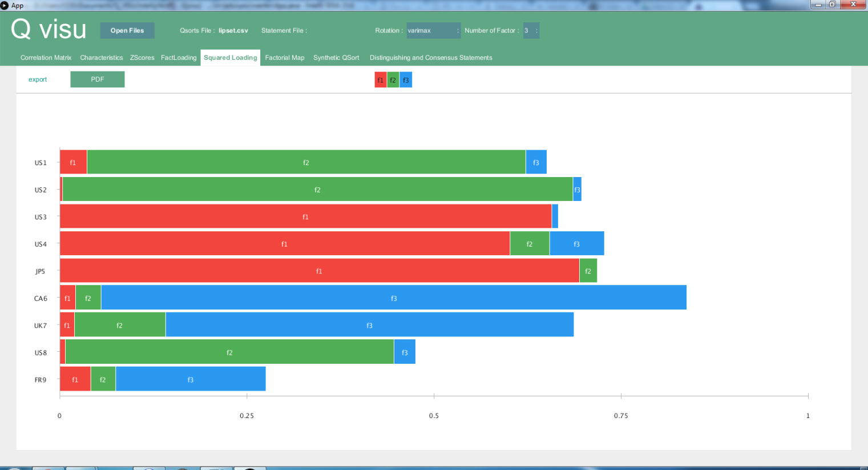The image size is (868, 470).
Task: Click the red f1 legend swatch
Action: click(381, 80)
